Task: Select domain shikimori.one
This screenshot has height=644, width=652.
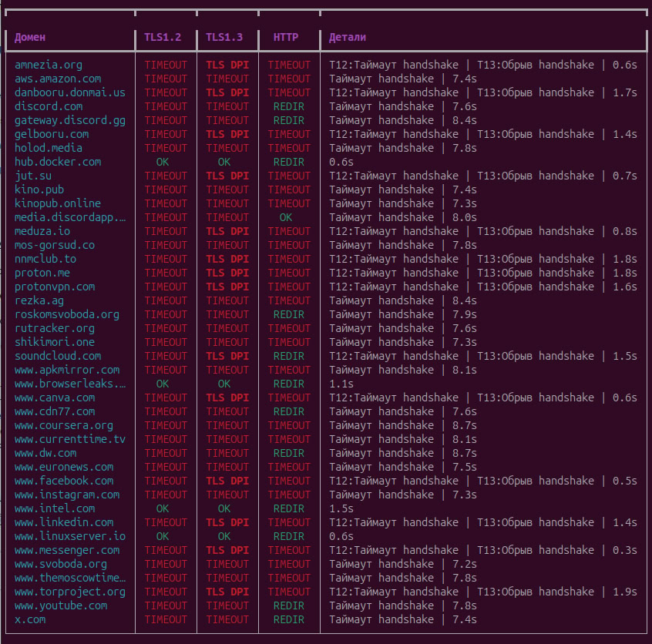Action: 55,342
